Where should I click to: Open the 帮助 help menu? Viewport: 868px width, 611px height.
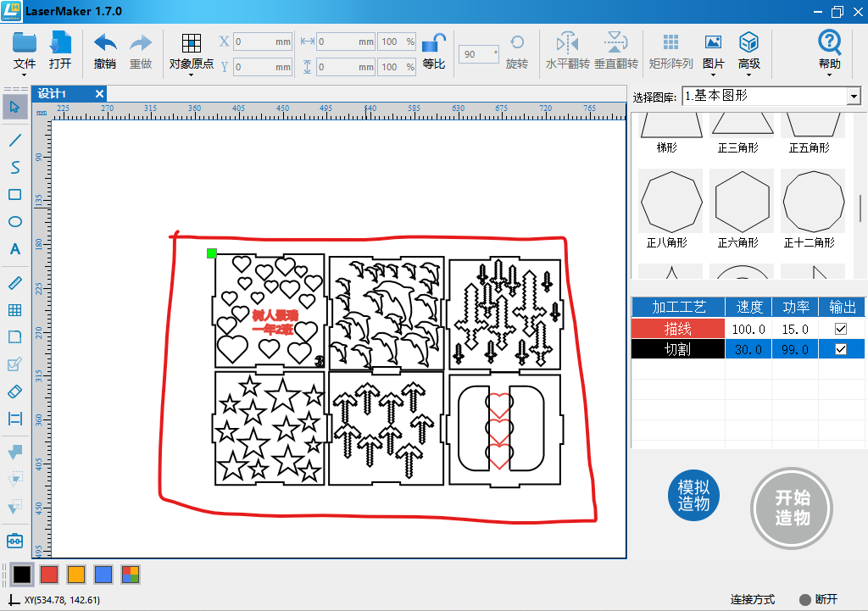(829, 51)
